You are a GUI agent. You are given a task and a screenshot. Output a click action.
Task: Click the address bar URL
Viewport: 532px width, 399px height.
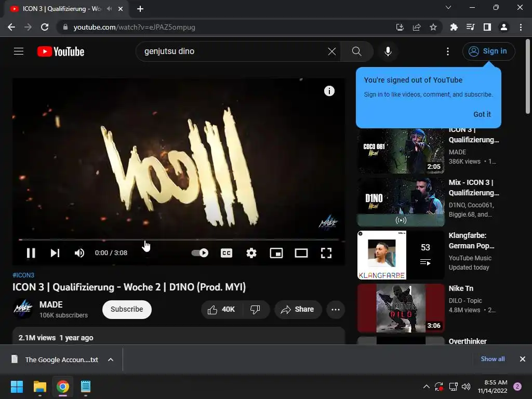[135, 27]
